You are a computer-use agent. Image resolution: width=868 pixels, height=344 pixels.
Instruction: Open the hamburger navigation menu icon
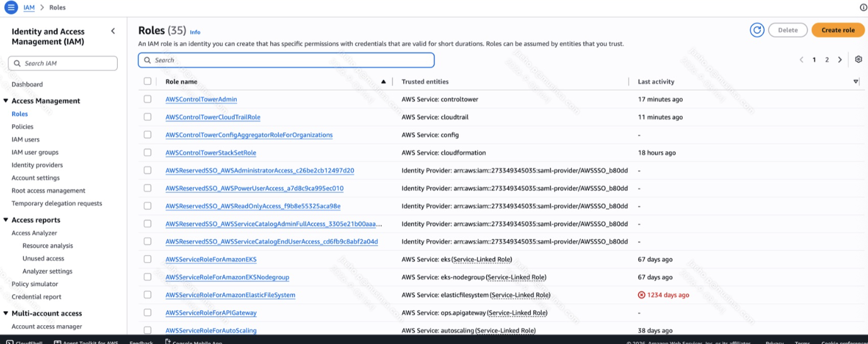click(11, 8)
